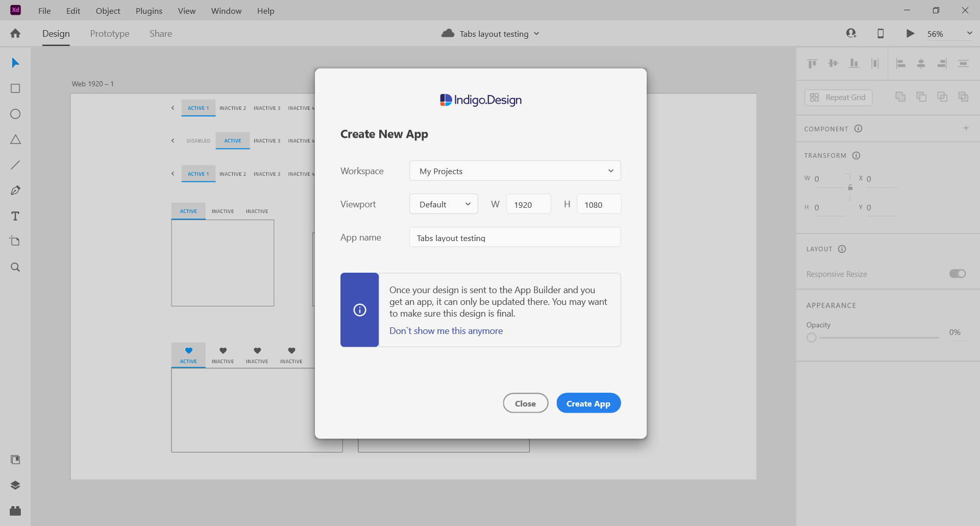Click the artboard title Web 1920 – 1
This screenshot has width=980, height=526.
pyautogui.click(x=92, y=84)
